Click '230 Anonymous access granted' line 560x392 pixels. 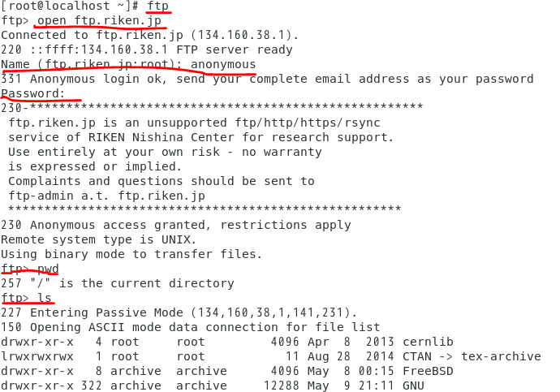(x=176, y=225)
